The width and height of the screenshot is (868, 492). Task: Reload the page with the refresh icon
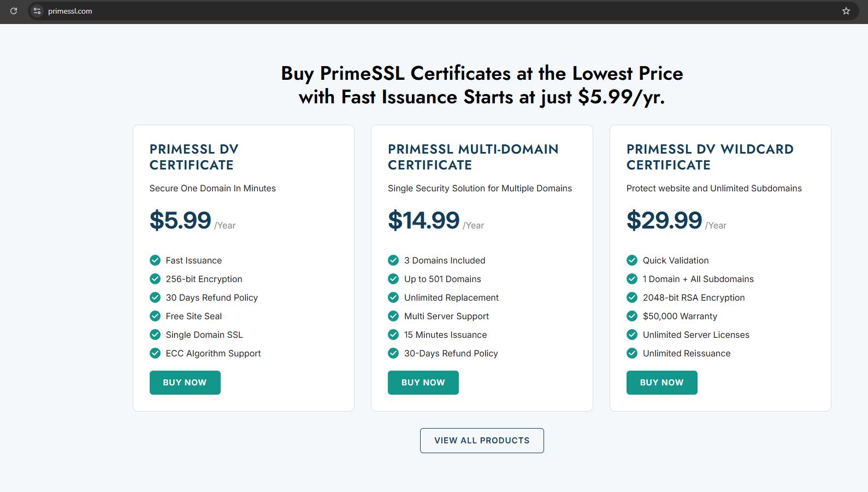(14, 11)
